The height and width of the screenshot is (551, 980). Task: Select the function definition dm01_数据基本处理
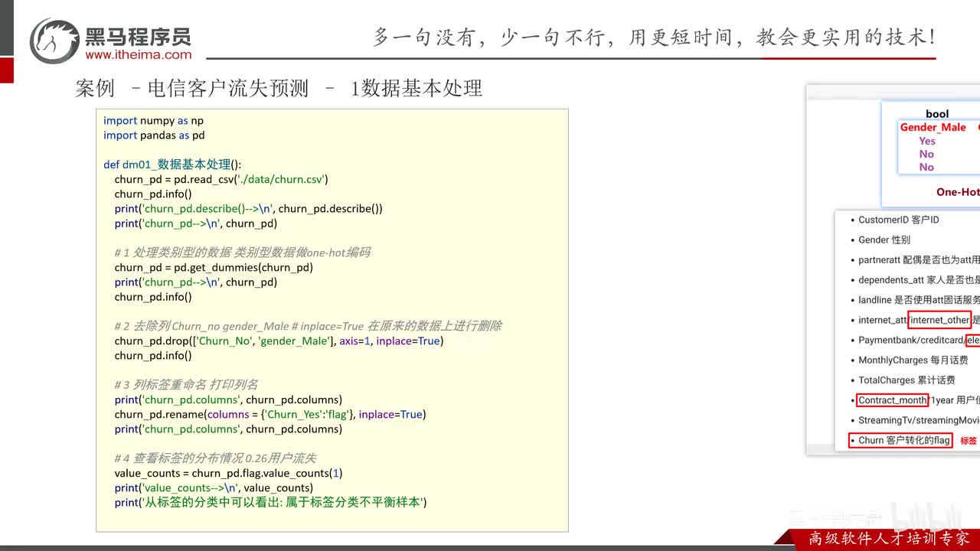172,165
